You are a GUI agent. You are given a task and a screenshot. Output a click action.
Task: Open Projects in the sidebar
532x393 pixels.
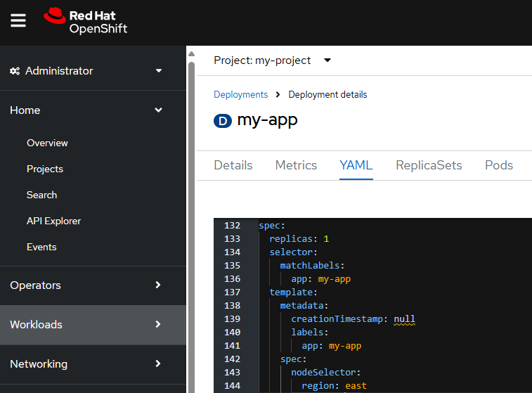45,169
